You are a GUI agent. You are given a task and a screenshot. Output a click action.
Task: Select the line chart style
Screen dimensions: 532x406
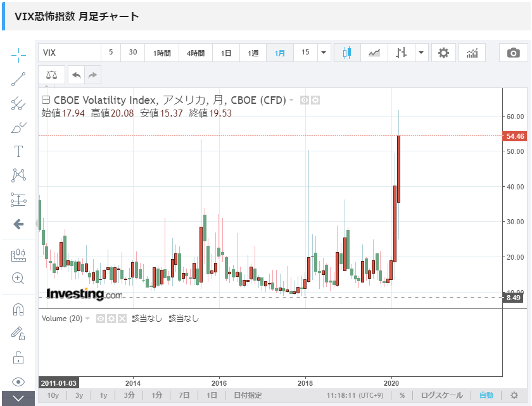374,53
